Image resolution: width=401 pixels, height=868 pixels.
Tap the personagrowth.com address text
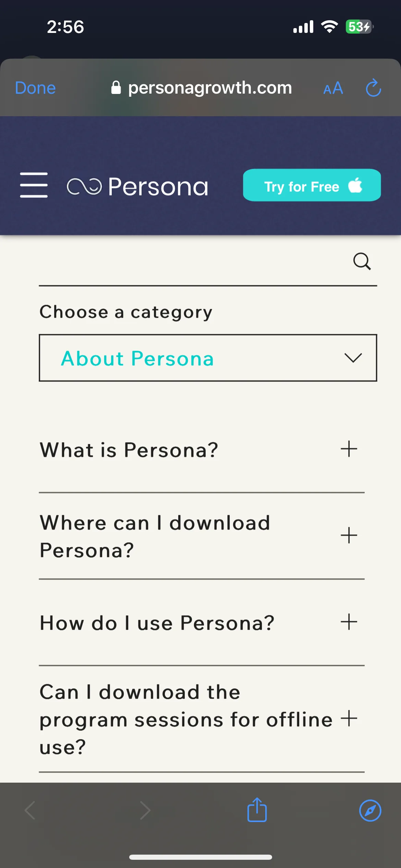pyautogui.click(x=210, y=88)
